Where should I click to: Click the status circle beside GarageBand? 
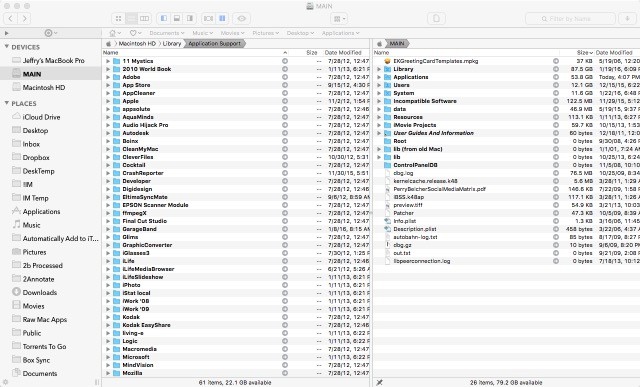[x=285, y=229]
